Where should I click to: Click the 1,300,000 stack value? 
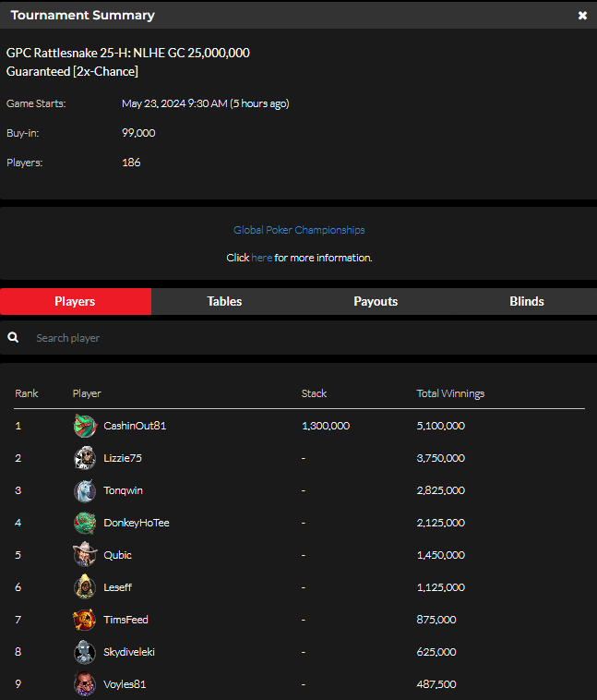coord(326,426)
